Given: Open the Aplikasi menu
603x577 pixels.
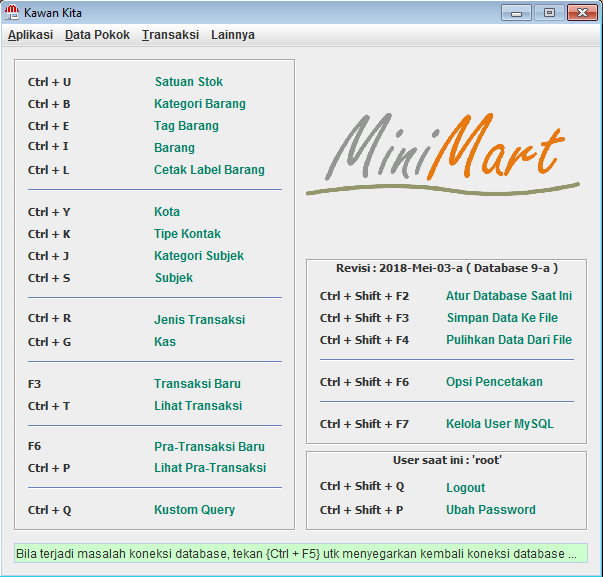Looking at the screenshot, I should [30, 35].
